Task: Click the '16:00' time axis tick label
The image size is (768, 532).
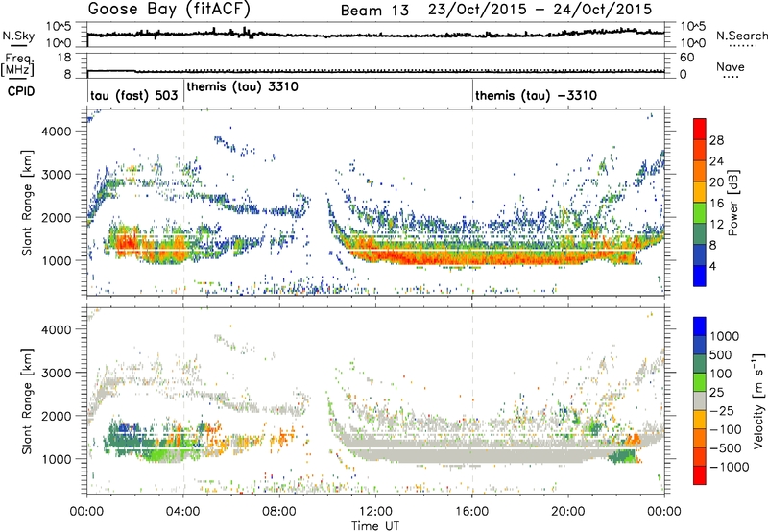Action: click(x=472, y=512)
